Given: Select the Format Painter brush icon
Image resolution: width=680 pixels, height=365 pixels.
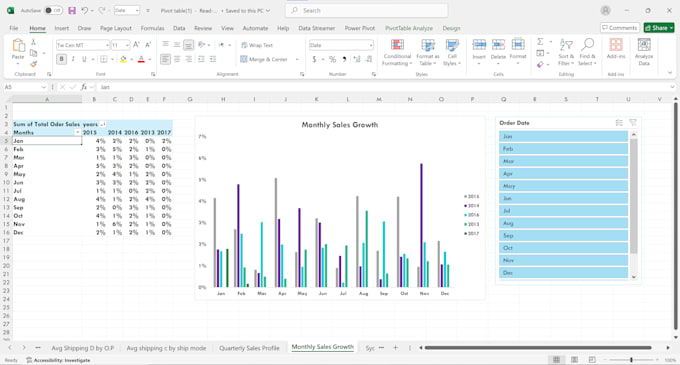Looking at the screenshot, I should click(x=33, y=64).
